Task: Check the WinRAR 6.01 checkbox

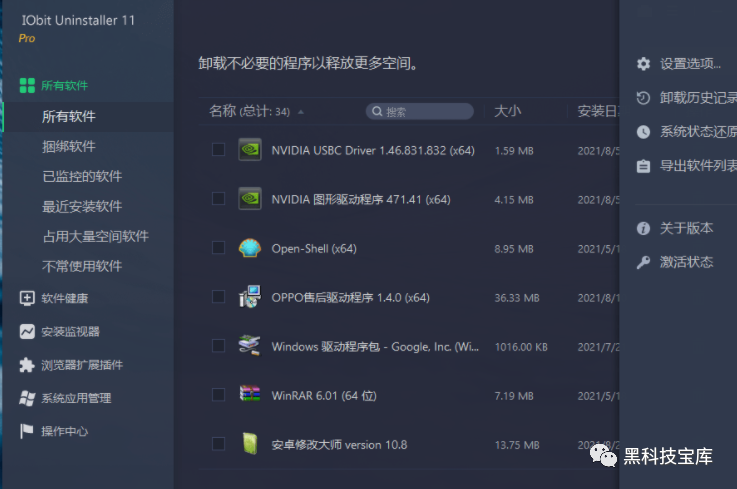Action: pos(218,394)
